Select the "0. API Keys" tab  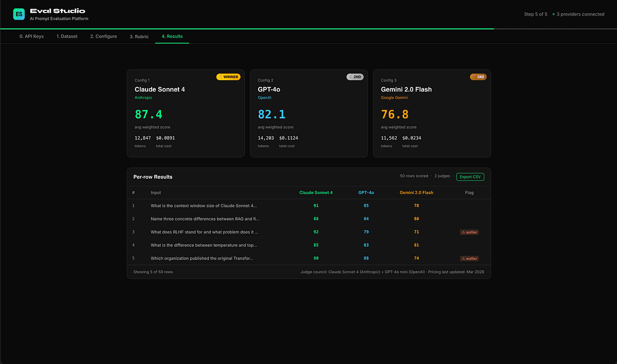[31, 36]
